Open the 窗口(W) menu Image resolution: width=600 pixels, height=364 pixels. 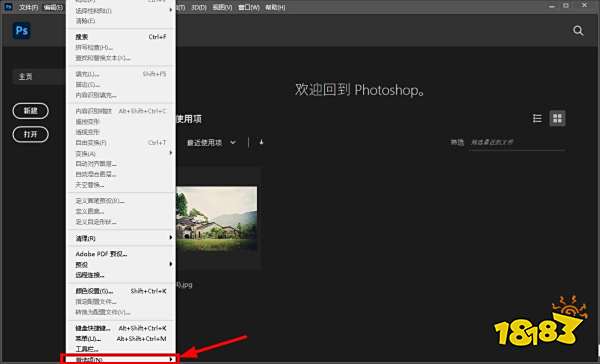(x=249, y=7)
